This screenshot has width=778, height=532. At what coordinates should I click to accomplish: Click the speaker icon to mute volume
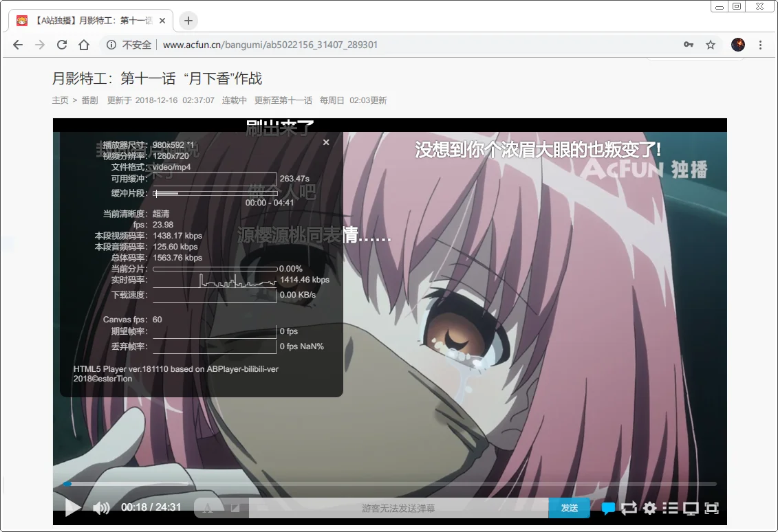click(x=101, y=508)
